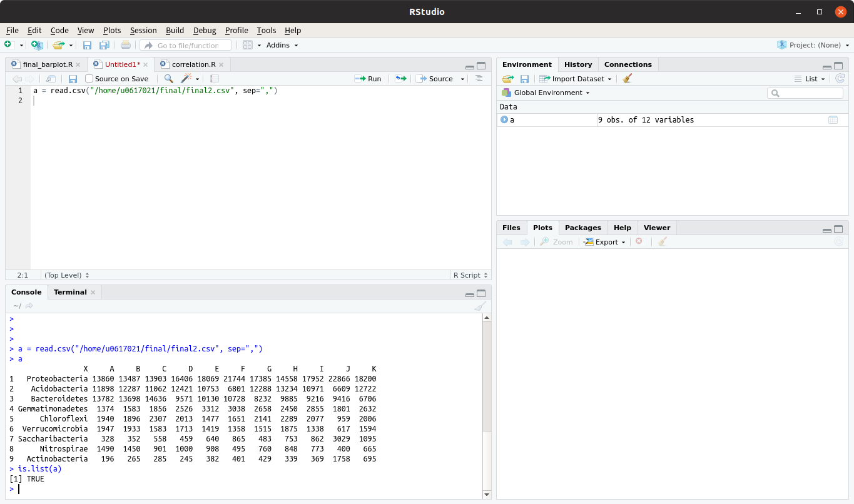Click the find/replace magnifier icon in editor
The image size is (854, 504).
pos(168,79)
